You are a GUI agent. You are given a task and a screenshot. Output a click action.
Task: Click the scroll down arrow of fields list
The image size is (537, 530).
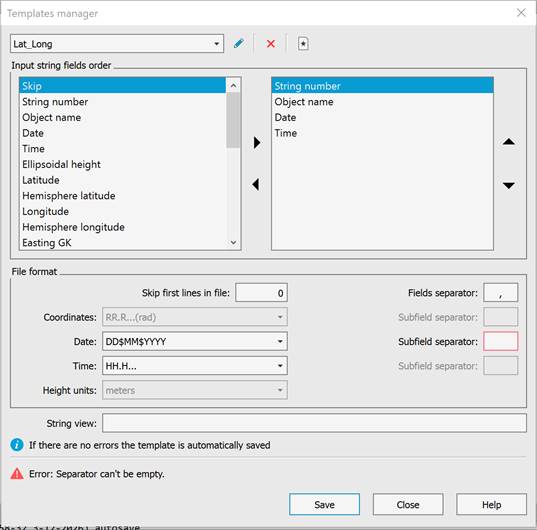click(233, 242)
